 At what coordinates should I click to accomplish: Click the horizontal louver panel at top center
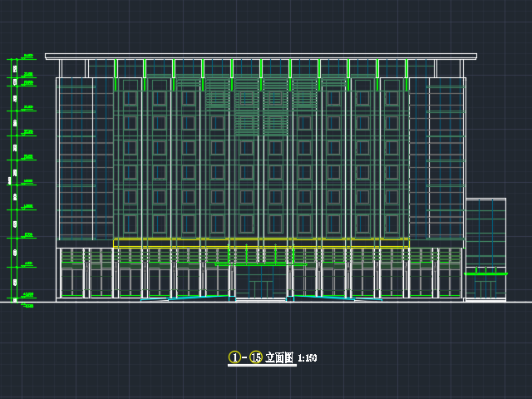click(261, 93)
